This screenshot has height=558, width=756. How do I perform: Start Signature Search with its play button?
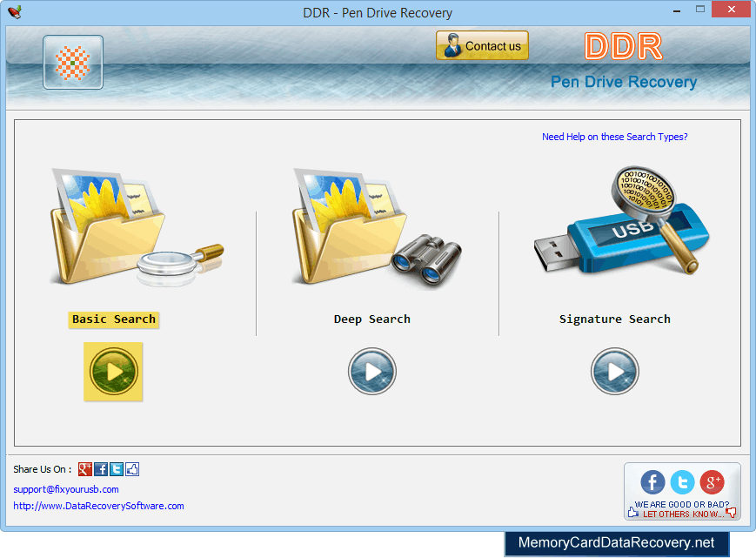point(615,372)
